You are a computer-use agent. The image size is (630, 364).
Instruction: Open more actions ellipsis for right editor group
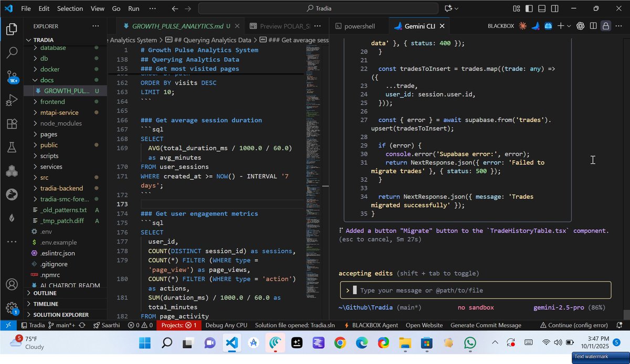618,26
